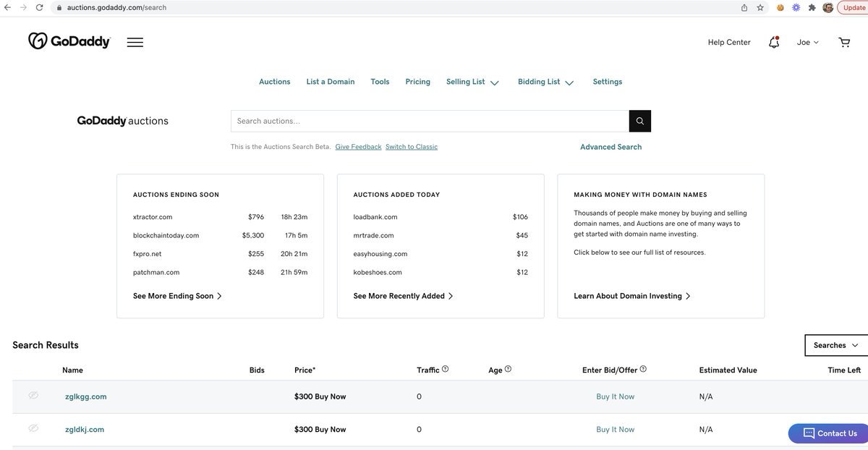The height and width of the screenshot is (450, 868).
Task: Open mrtrade.com auction
Action: coord(373,235)
